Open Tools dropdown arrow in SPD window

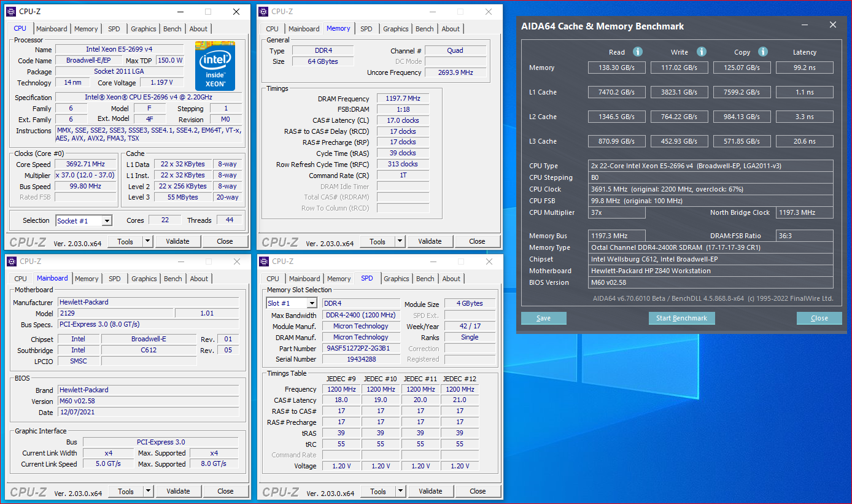pyautogui.click(x=400, y=491)
